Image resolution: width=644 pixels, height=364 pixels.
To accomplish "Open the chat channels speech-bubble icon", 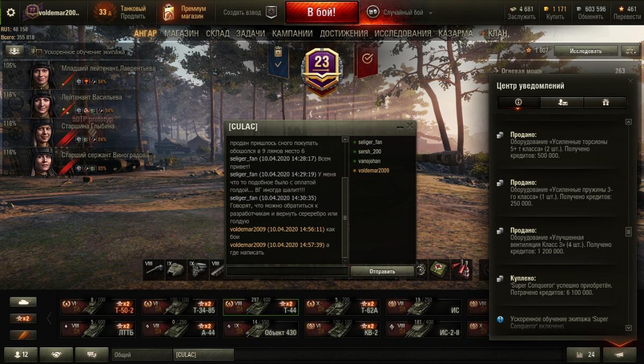I will 91,354.
